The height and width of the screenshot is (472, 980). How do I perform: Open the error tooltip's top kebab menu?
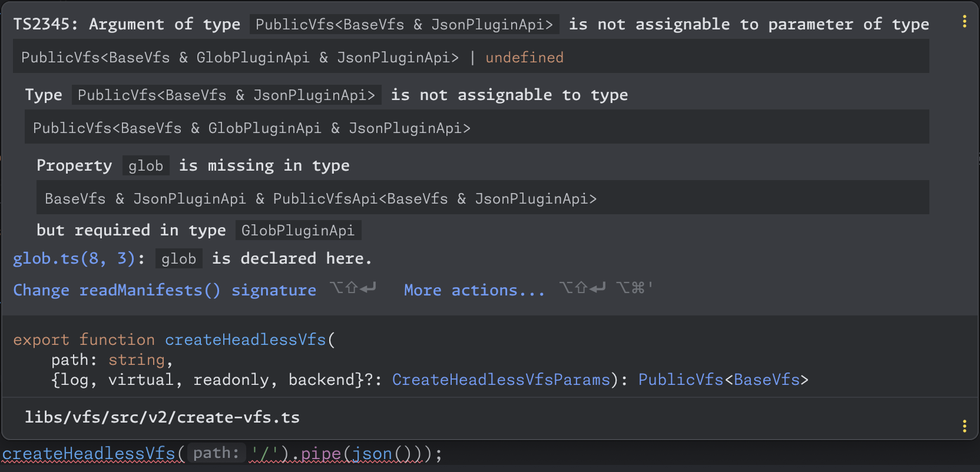click(x=964, y=22)
